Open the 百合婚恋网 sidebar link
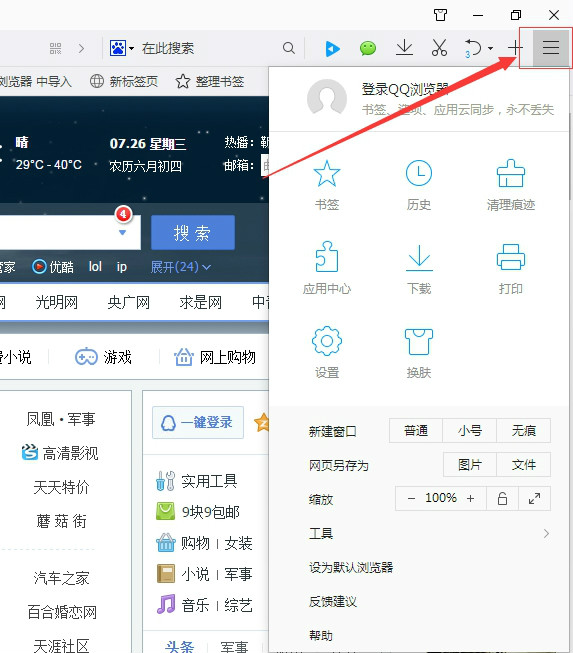This screenshot has height=653, width=573. click(x=62, y=612)
